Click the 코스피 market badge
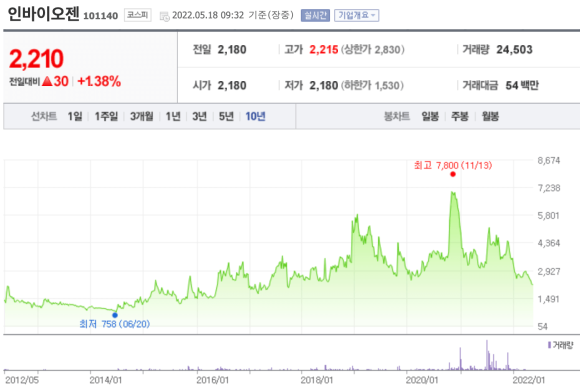580x390 pixels. [x=138, y=15]
